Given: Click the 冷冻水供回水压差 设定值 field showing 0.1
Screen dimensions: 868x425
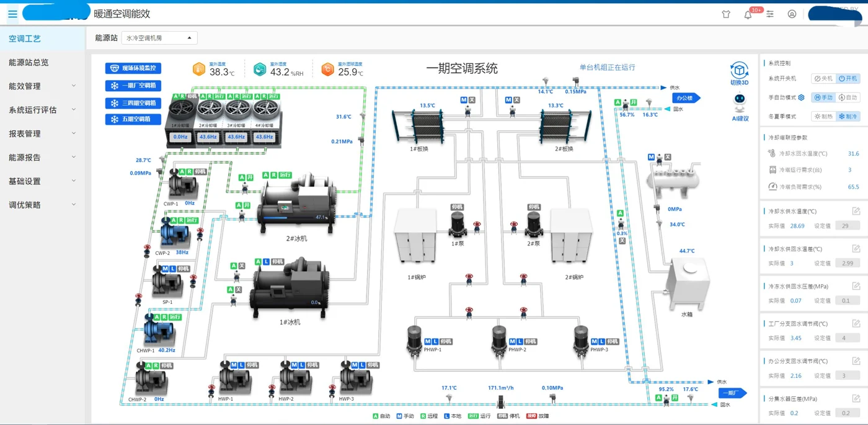Looking at the screenshot, I should tap(848, 300).
